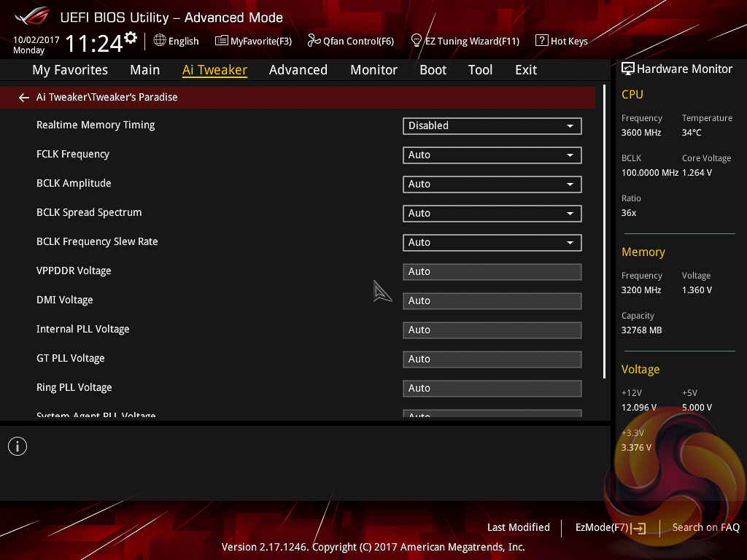
Task: Change language from English
Action: tap(183, 42)
